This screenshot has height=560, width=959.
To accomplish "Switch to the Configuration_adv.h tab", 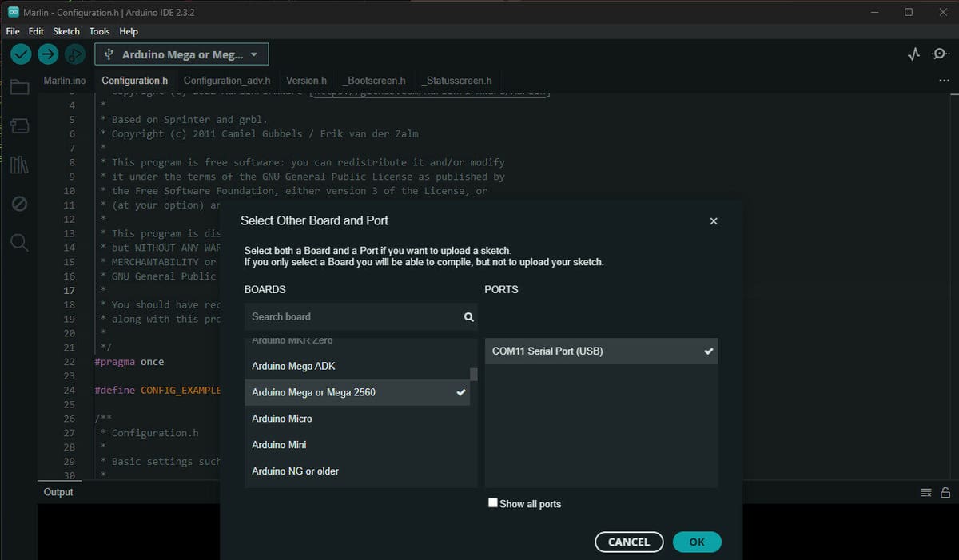I will tap(227, 81).
